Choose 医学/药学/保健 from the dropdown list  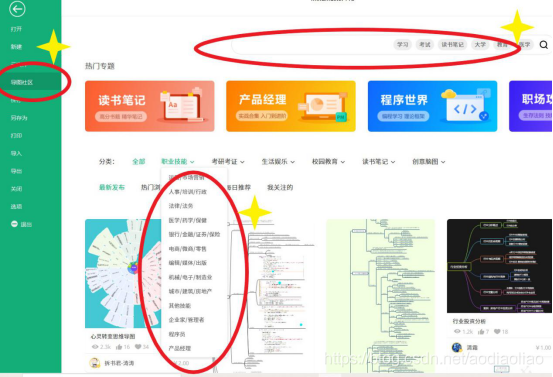coord(188,220)
